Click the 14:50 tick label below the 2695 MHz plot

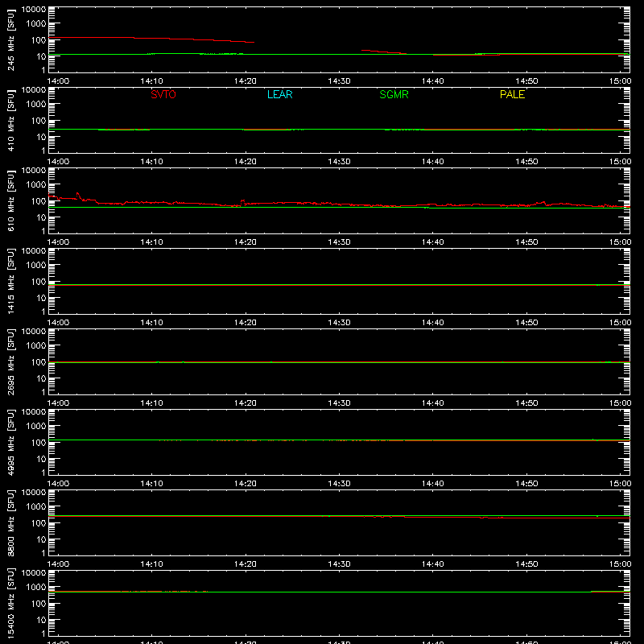click(526, 403)
